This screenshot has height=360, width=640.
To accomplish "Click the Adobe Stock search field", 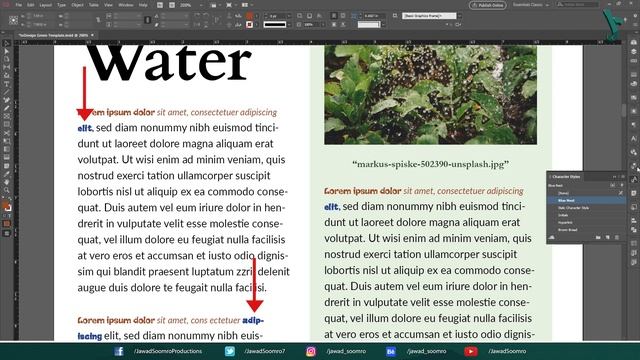I will coord(578,4).
